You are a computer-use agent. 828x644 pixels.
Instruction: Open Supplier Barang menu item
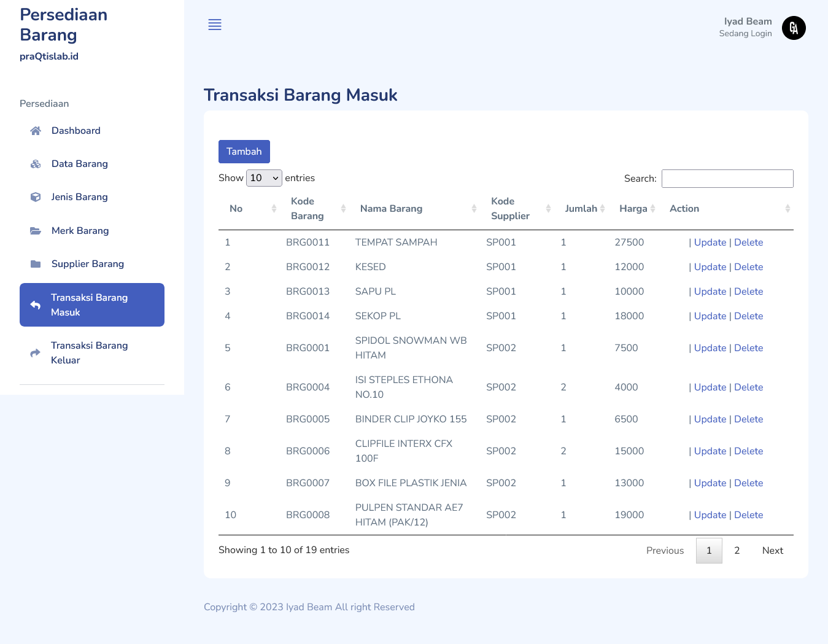[88, 264]
